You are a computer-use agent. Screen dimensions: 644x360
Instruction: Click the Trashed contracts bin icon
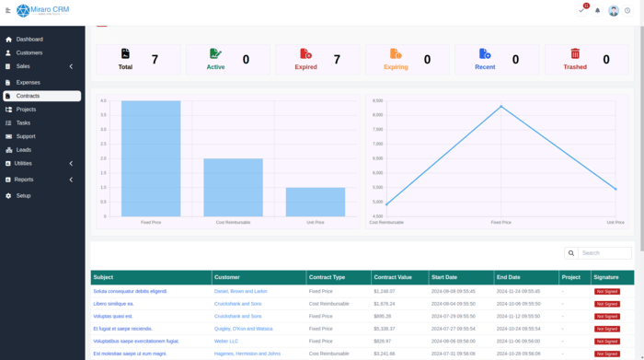click(575, 53)
